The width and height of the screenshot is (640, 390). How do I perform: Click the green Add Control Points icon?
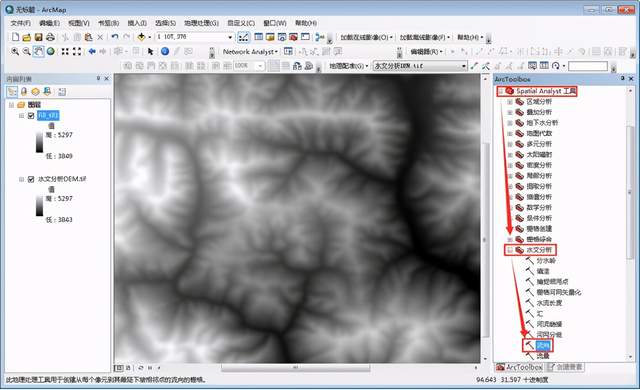point(474,66)
